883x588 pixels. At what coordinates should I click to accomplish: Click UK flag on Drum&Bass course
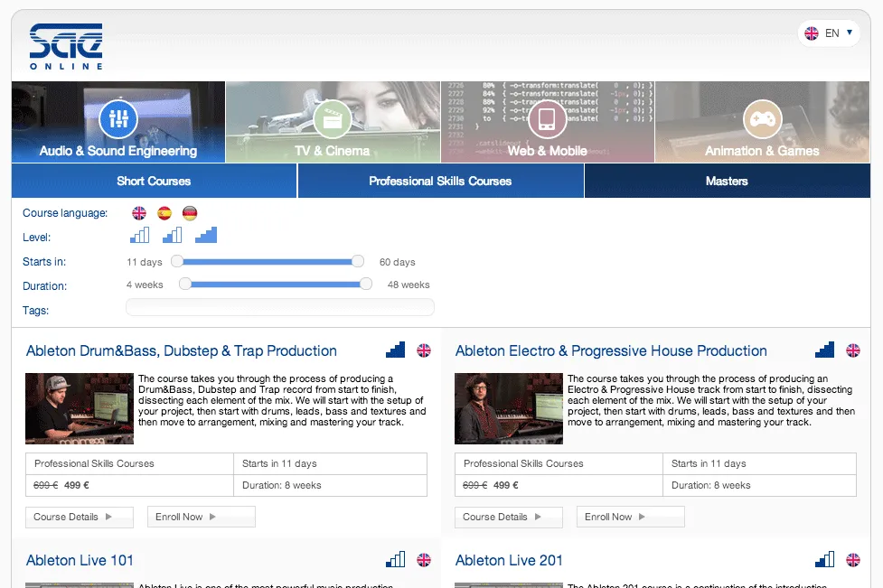[x=424, y=350]
